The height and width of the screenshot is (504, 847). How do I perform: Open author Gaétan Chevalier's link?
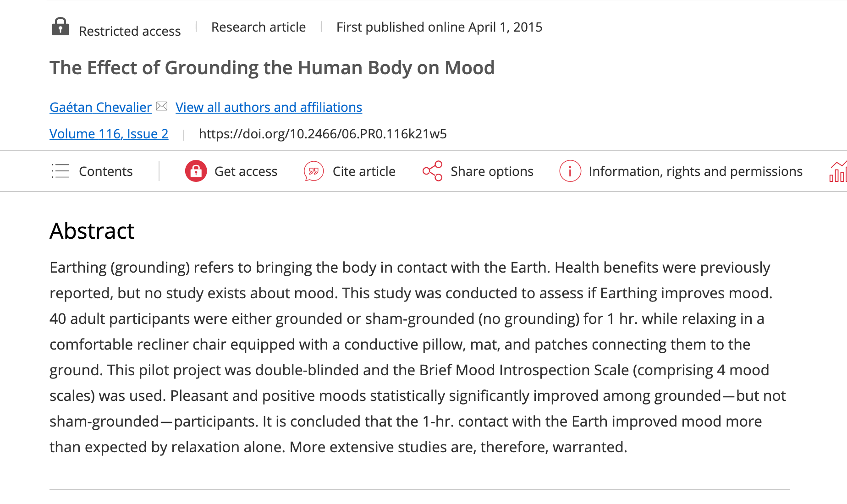click(x=100, y=107)
